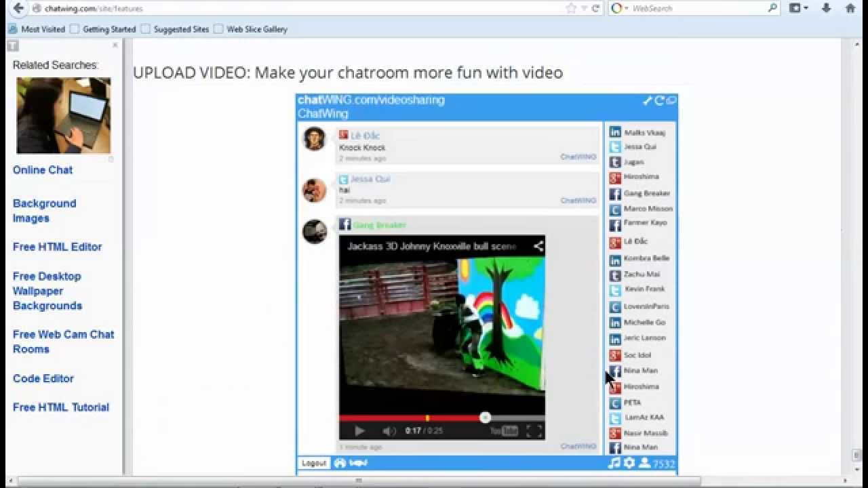Image resolution: width=868 pixels, height=488 pixels.
Task: Open the search engine dropdown in WebSearch box
Action: (620, 8)
